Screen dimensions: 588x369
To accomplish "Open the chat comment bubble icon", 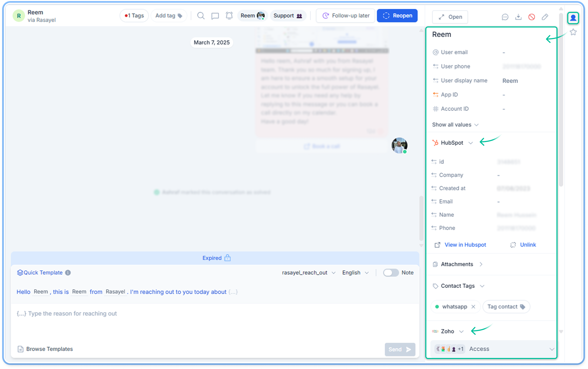I will 215,16.
